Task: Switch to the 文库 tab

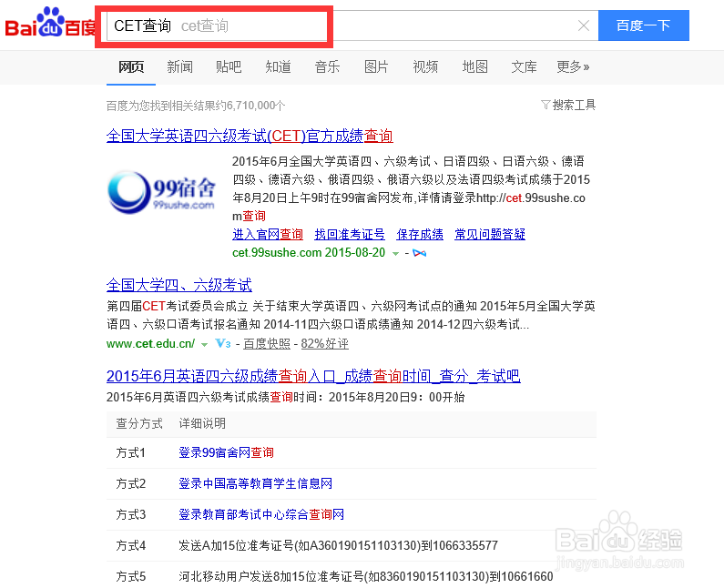Action: pyautogui.click(x=524, y=67)
